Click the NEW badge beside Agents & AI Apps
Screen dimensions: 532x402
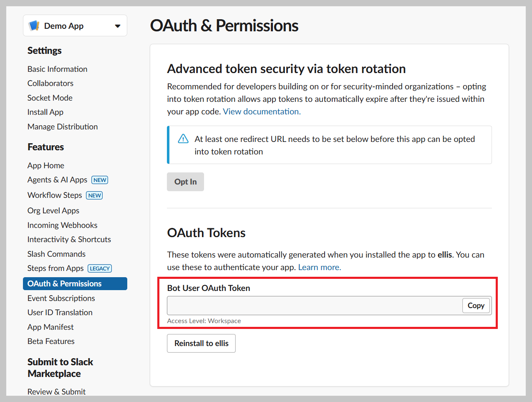pos(100,180)
